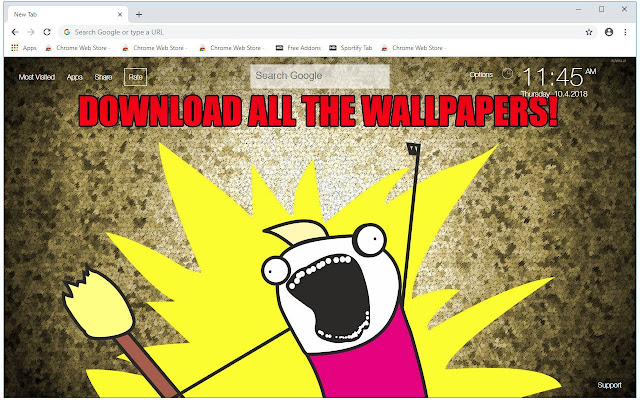The width and height of the screenshot is (640, 400).
Task: Open the Most Visited menu
Action: (x=36, y=77)
